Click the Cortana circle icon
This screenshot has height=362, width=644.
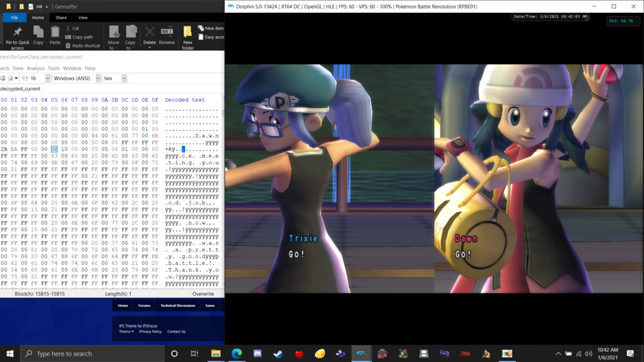pos(174,354)
